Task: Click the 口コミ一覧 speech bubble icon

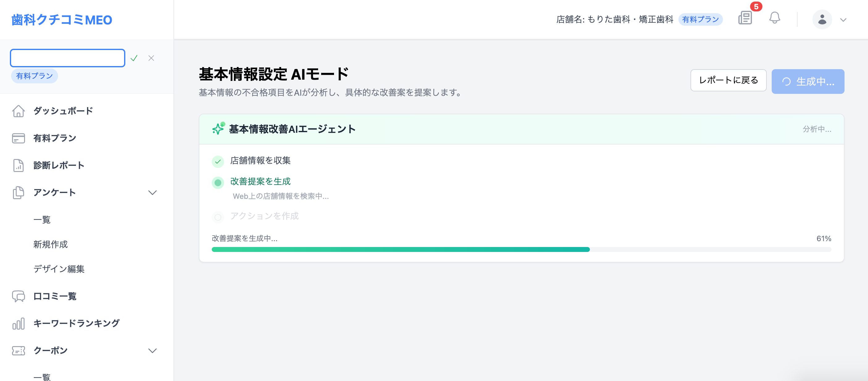Action: tap(19, 296)
